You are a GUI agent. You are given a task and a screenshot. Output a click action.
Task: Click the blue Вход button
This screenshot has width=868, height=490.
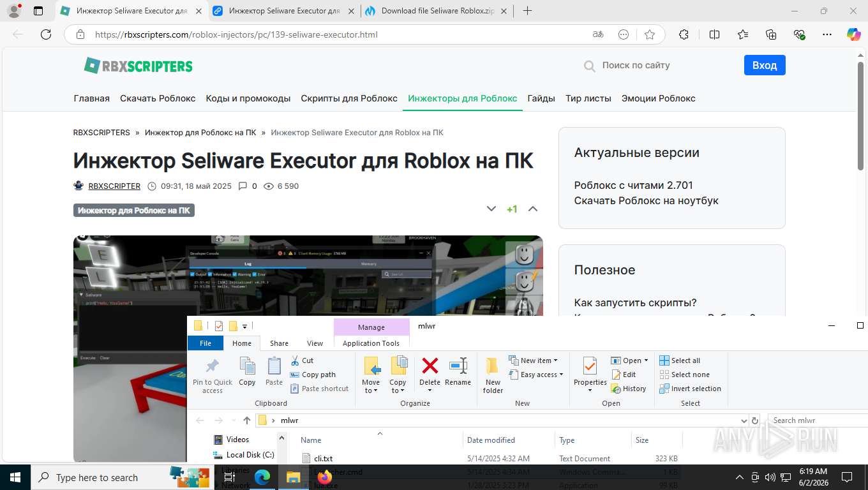[765, 65]
